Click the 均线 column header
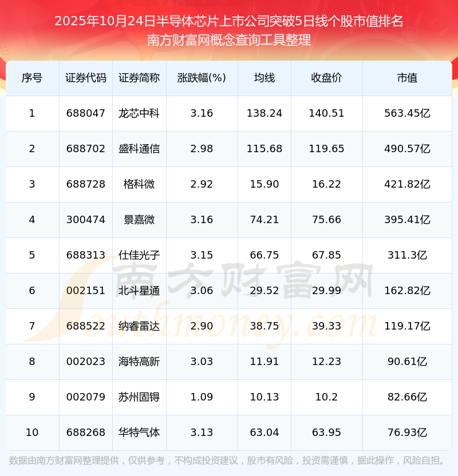 (264, 78)
